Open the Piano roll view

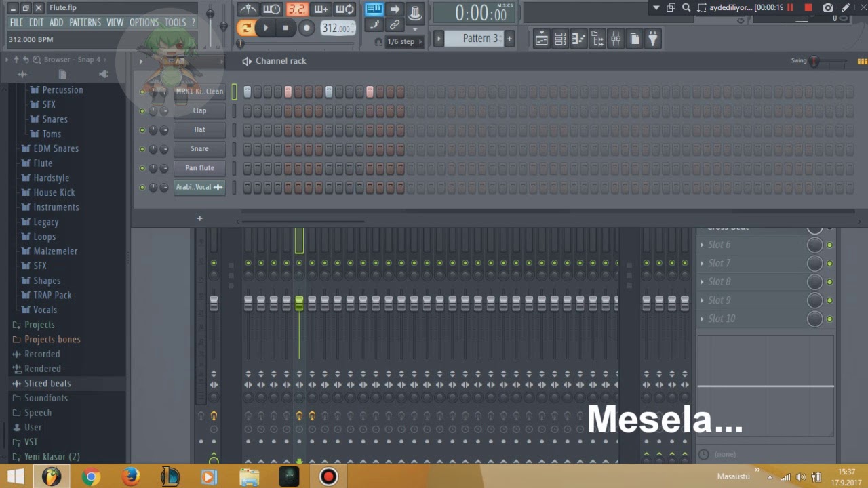tap(579, 39)
